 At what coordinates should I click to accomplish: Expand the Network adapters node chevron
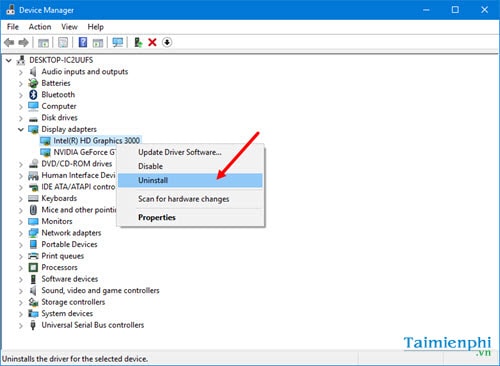(x=21, y=233)
